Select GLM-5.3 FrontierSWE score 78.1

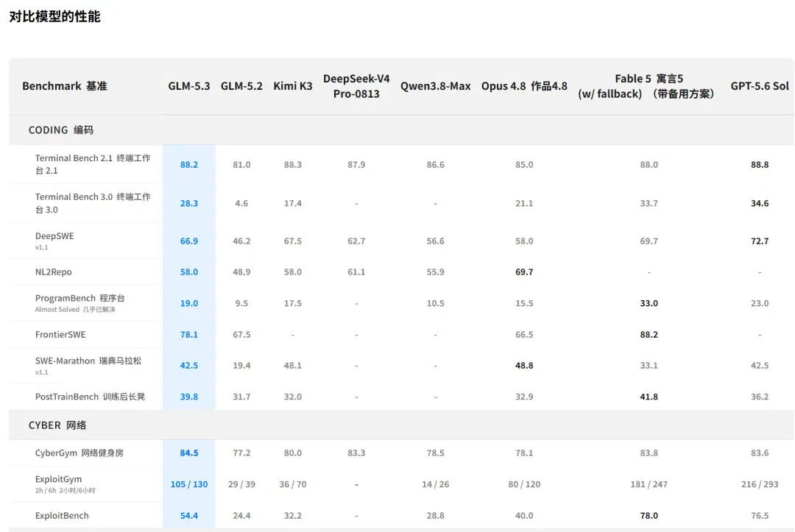[x=188, y=335]
